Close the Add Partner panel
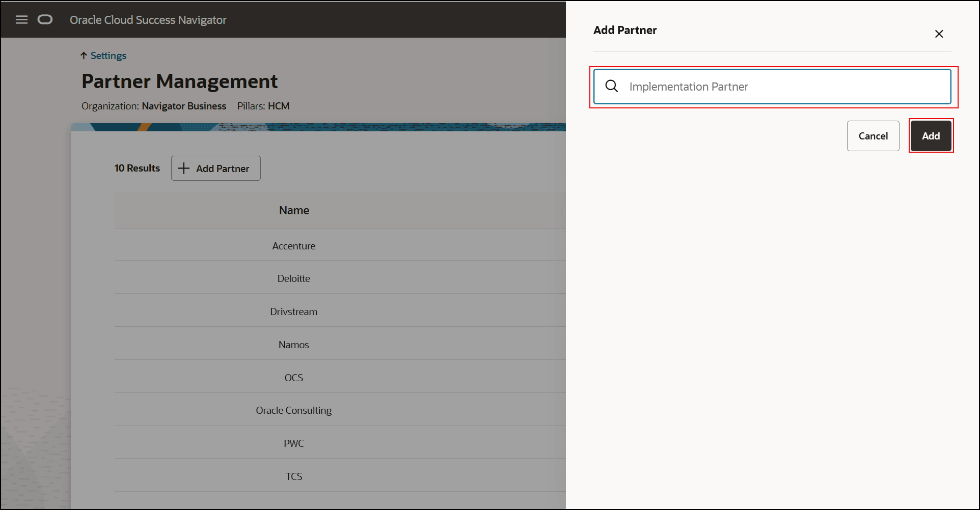 [x=939, y=34]
